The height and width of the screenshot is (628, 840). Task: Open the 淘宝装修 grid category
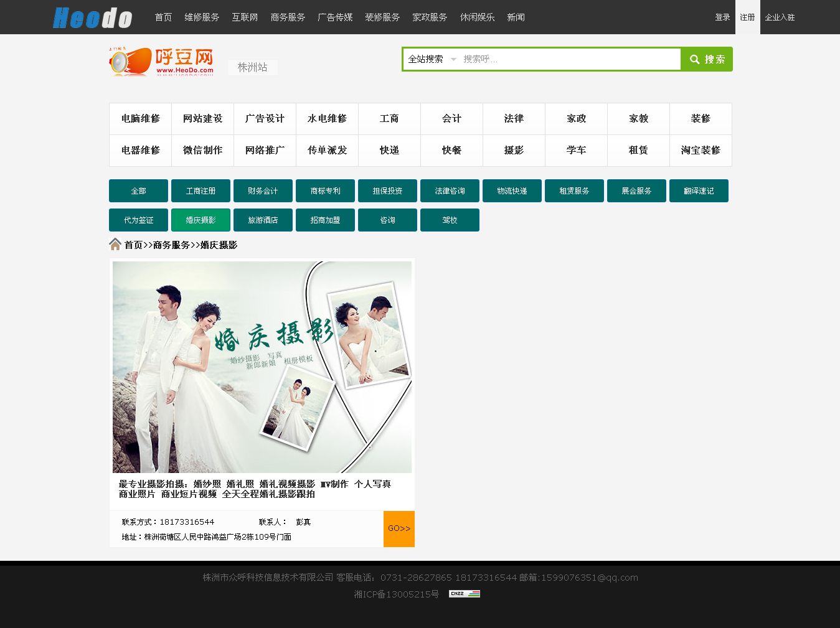(701, 151)
